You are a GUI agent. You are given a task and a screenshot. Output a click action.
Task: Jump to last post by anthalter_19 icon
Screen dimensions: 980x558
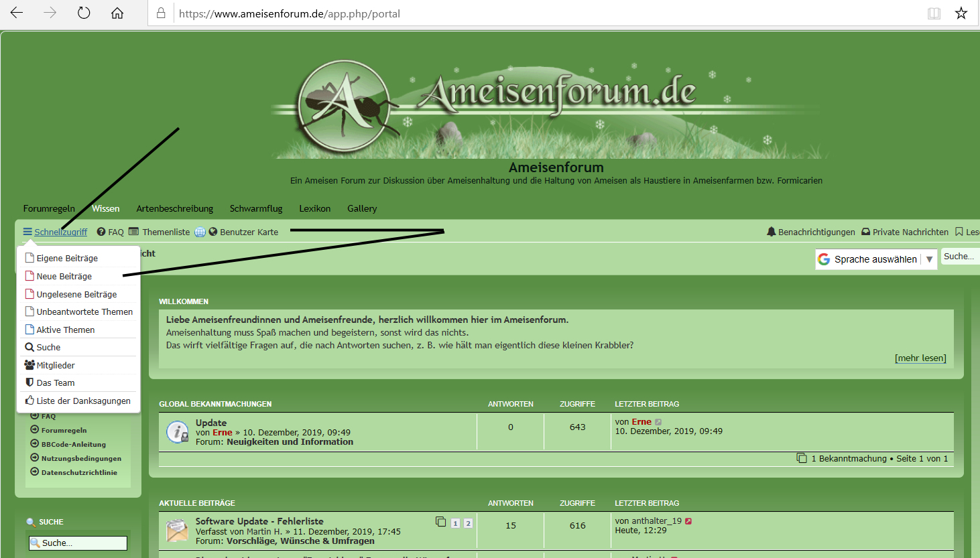[688, 521]
